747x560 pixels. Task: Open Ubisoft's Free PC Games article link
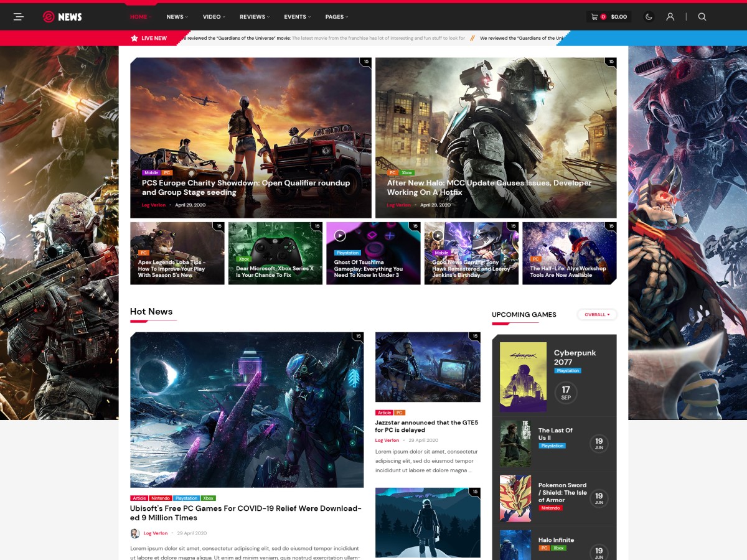(x=245, y=513)
